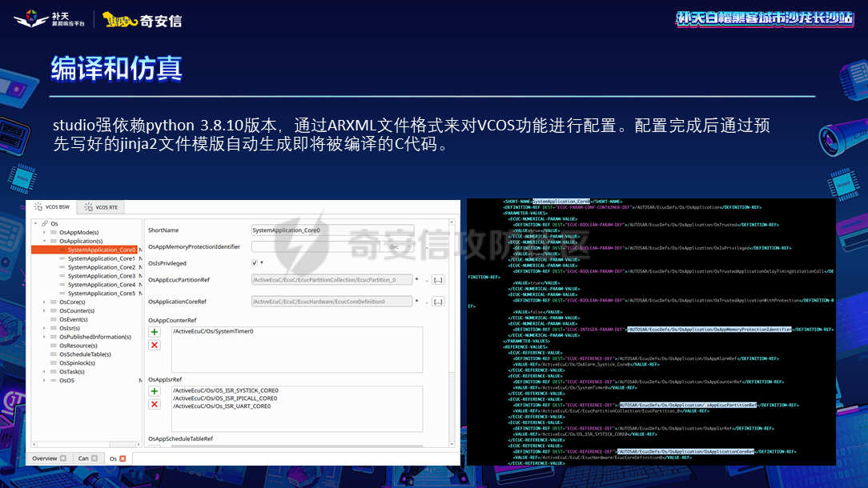The image size is (868, 488).
Task: Switch to the VCOS BSW tab
Action: (58, 207)
